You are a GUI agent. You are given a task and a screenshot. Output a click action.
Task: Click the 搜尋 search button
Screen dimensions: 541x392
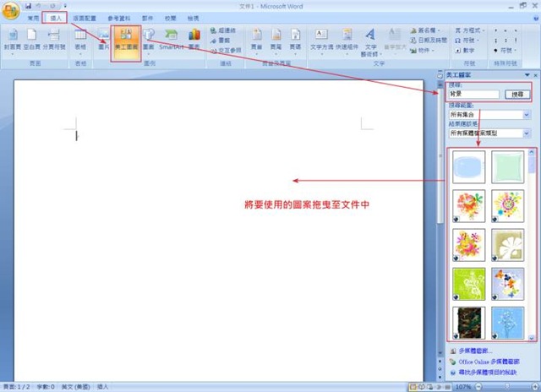point(517,94)
